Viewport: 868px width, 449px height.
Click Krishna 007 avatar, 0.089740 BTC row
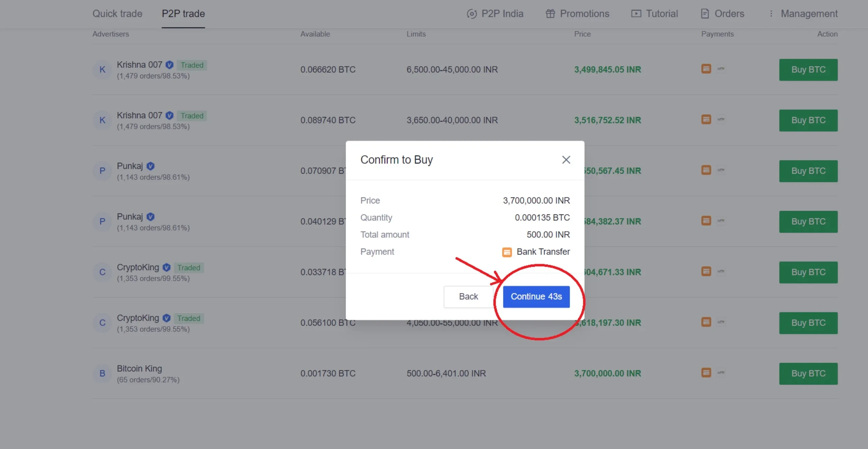102,120
